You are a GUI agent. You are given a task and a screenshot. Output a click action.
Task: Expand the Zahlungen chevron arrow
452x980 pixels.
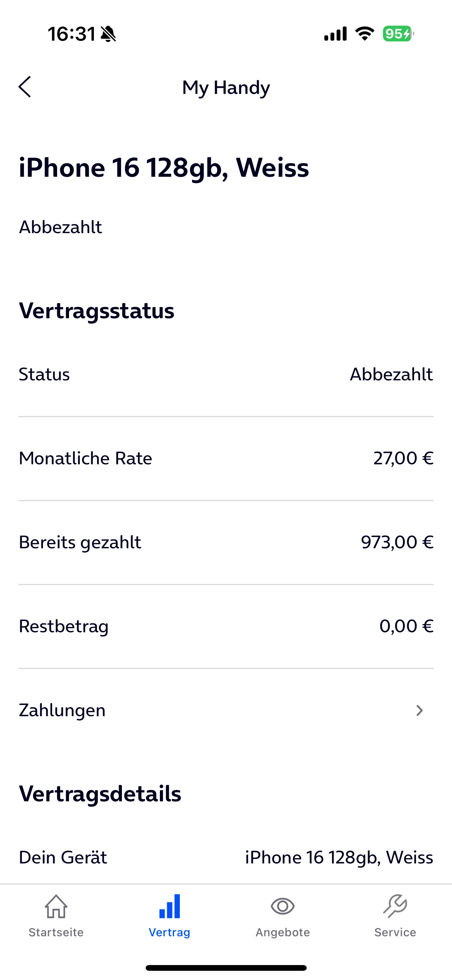(x=419, y=710)
